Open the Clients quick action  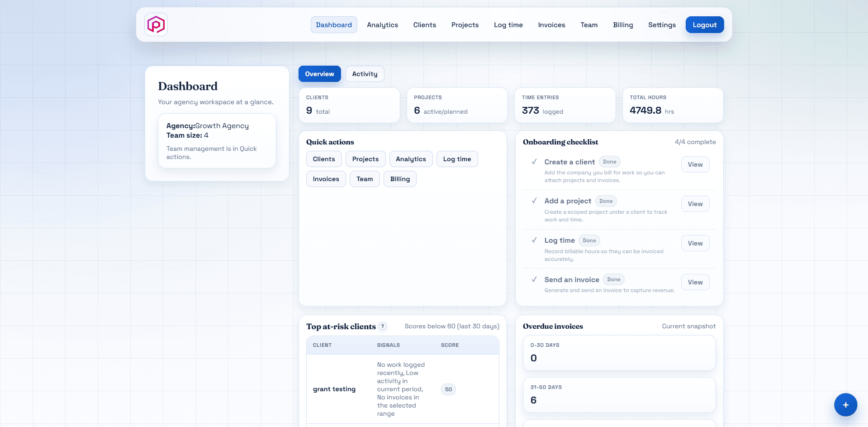click(324, 159)
